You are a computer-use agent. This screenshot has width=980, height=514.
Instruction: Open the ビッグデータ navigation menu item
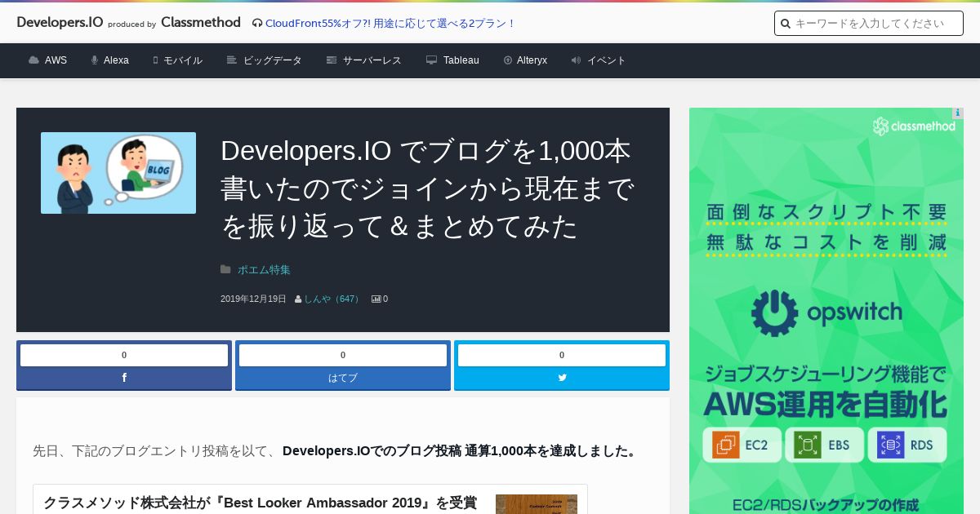tap(273, 60)
